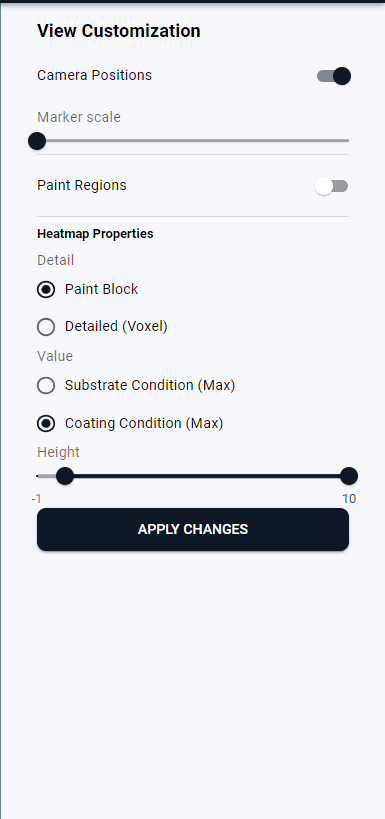Click the middle of the Height slider track
This screenshot has width=385, height=819.
pos(193,476)
